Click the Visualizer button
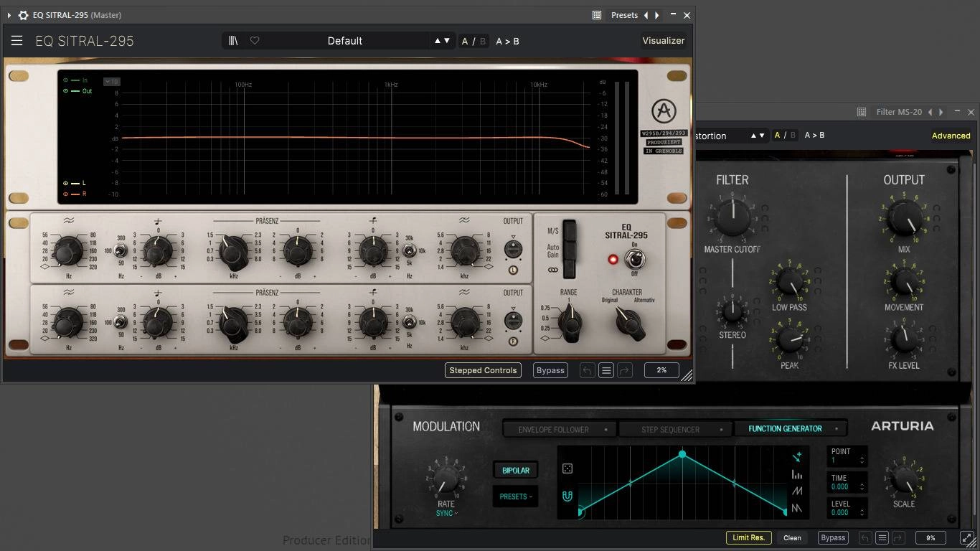 tap(663, 41)
